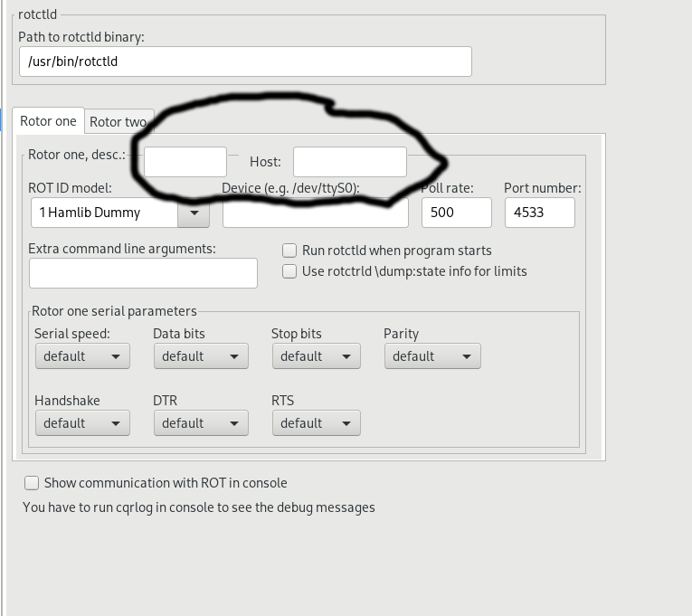Image resolution: width=692 pixels, height=616 pixels.
Task: Click the Path to rotctld binary field
Action: pos(244,62)
